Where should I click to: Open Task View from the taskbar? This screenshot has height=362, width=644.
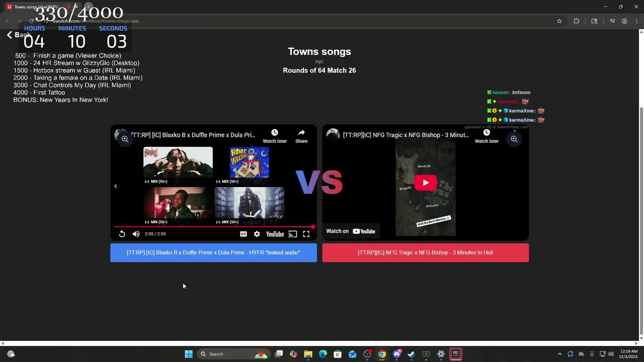[x=279, y=354]
